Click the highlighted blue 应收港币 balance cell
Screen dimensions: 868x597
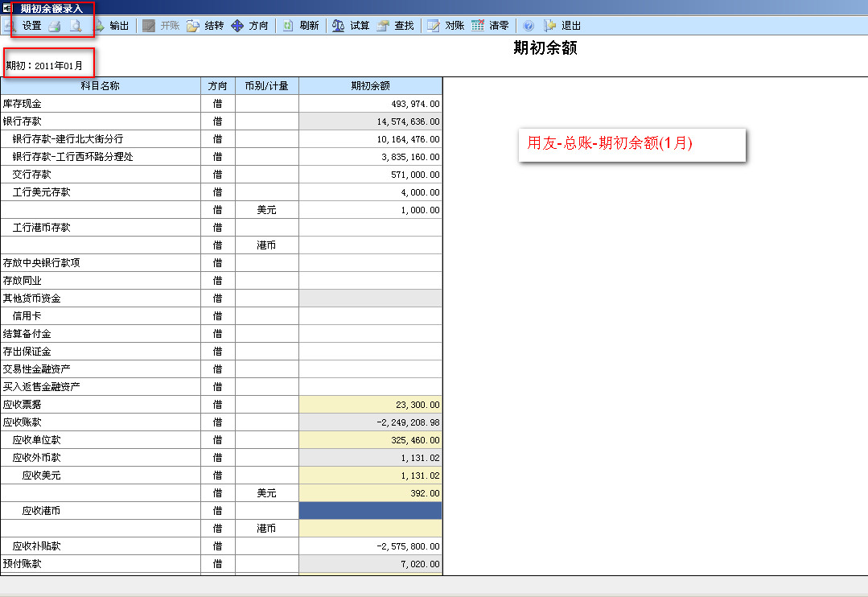pyautogui.click(x=370, y=511)
